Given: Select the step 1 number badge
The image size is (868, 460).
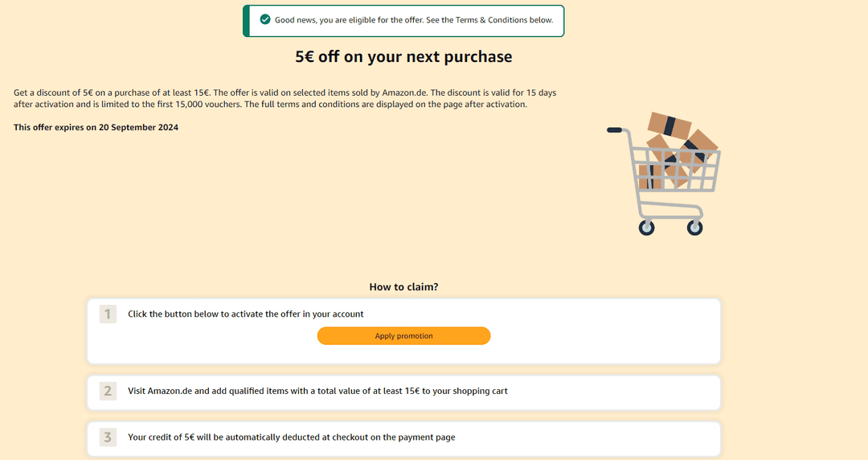Looking at the screenshot, I should pyautogui.click(x=108, y=314).
